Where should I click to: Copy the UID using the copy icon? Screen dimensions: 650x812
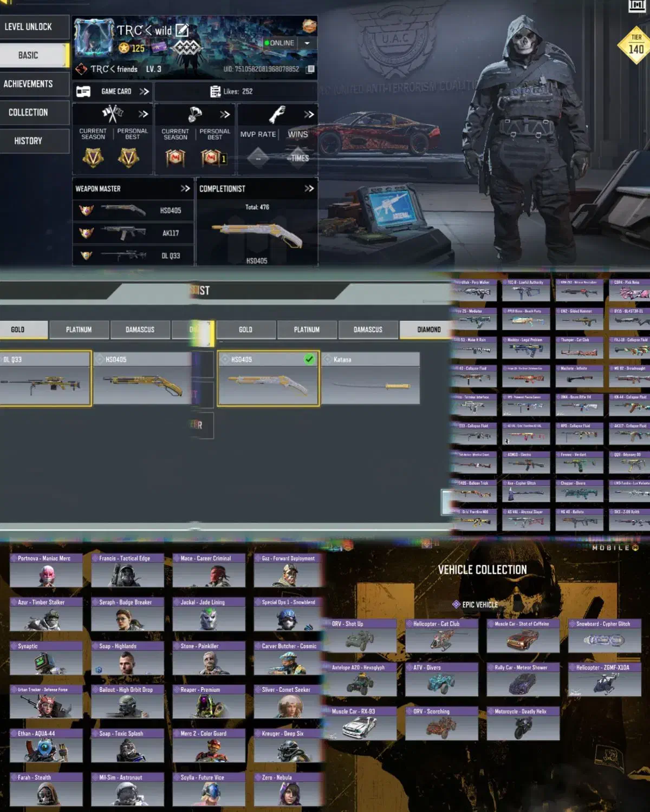coord(310,69)
